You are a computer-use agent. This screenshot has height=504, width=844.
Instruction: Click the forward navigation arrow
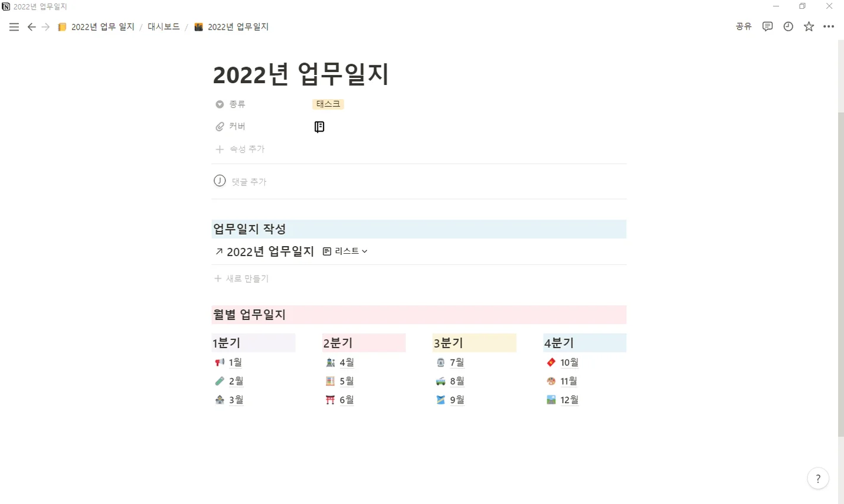click(45, 27)
